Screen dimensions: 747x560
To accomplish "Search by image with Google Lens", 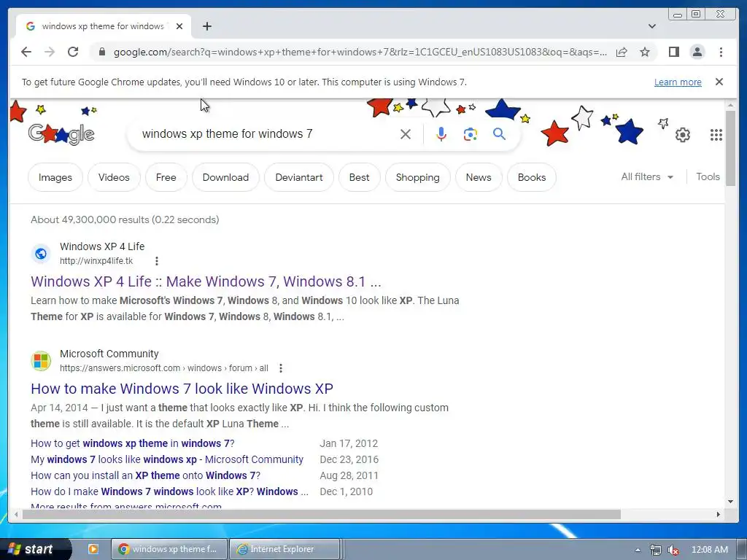I will click(471, 134).
